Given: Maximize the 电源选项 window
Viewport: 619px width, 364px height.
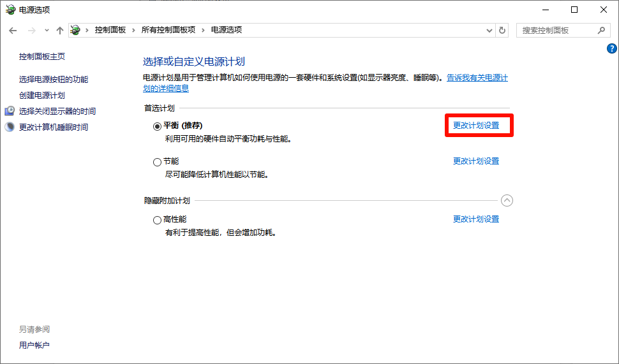Looking at the screenshot, I should (574, 10).
